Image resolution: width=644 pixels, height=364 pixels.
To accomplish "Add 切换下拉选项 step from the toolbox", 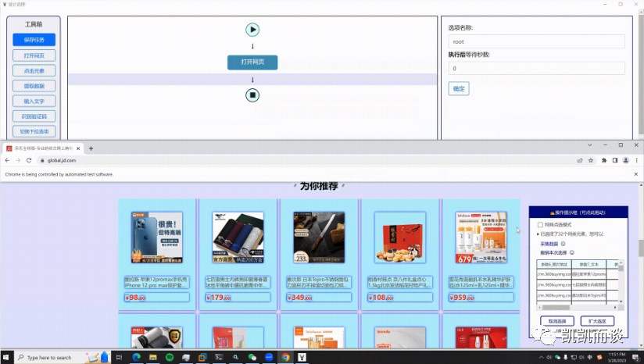I will pos(34,131).
